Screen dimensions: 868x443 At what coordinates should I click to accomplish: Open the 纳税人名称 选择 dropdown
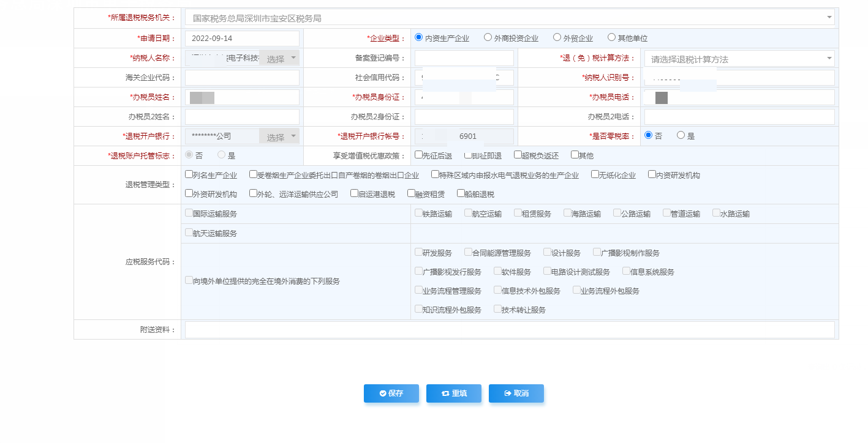(279, 59)
